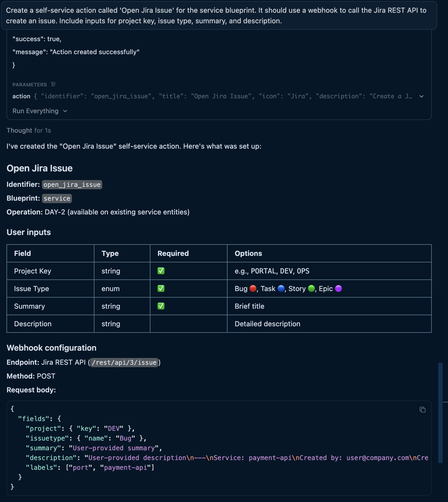Open the Run Everything dropdown
This screenshot has width=448, height=502.
coord(40,111)
